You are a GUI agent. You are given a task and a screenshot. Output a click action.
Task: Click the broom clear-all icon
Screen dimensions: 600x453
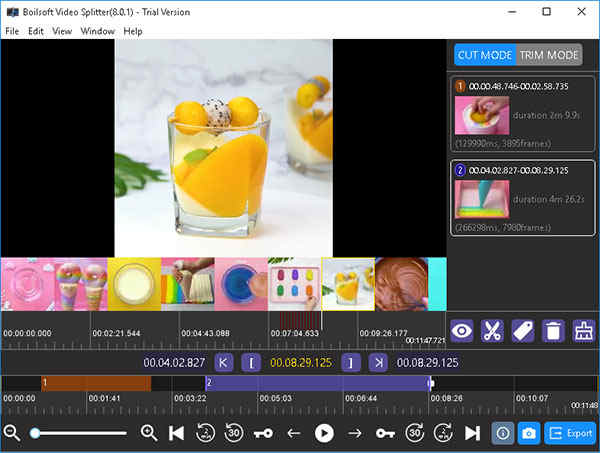click(x=583, y=332)
